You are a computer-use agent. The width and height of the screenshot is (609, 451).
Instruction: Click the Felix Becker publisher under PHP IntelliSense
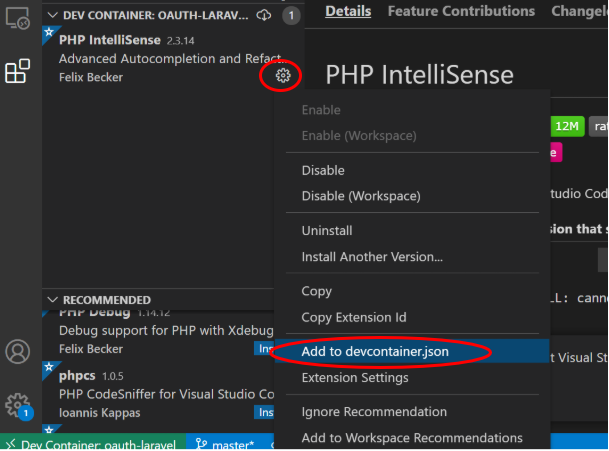pyautogui.click(x=91, y=77)
